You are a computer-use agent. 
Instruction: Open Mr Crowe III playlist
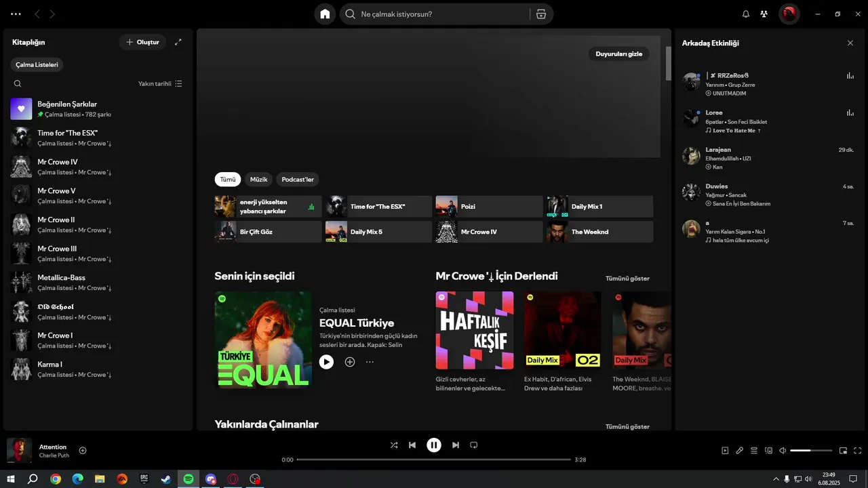pyautogui.click(x=98, y=253)
